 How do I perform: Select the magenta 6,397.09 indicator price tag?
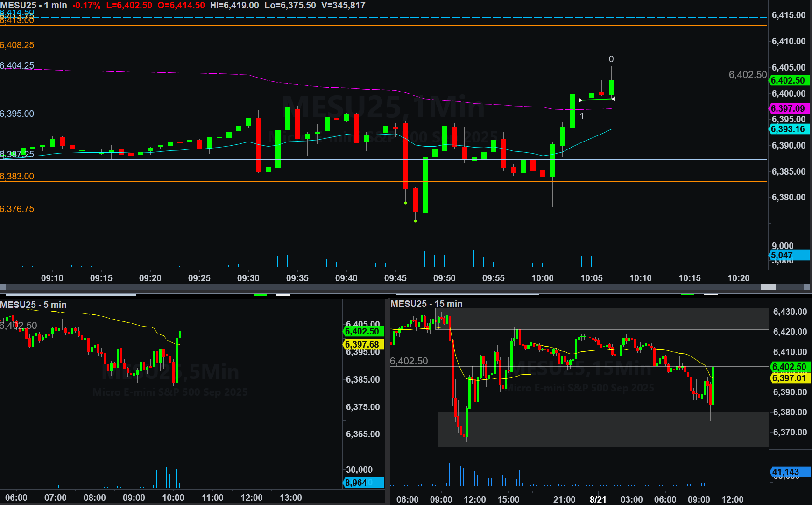pyautogui.click(x=788, y=108)
